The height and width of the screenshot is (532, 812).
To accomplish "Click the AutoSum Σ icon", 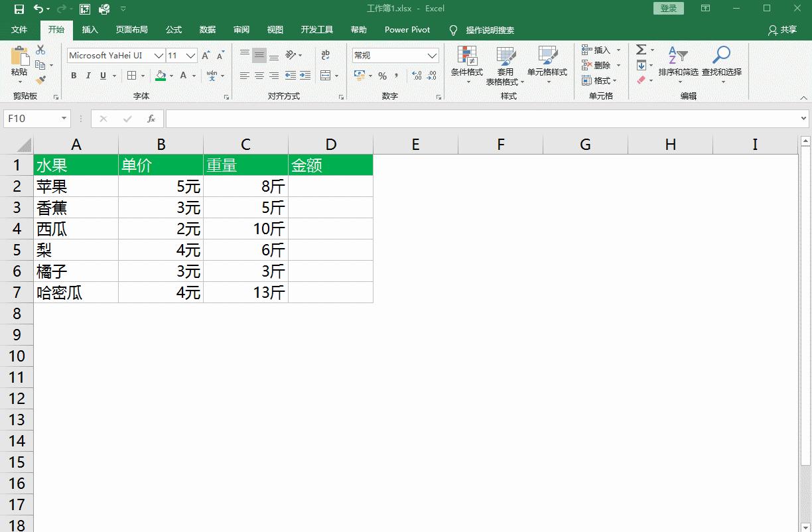I will point(641,49).
